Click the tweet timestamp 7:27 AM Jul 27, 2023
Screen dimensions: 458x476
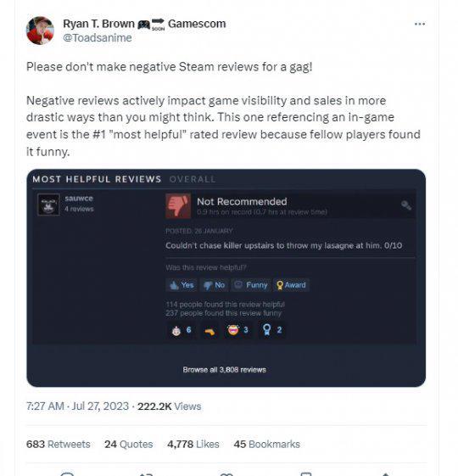click(77, 406)
